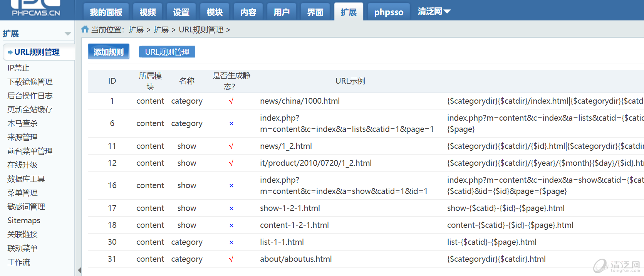Open 木马查杀 in the sidebar
This screenshot has width=644, height=276.
(x=22, y=123)
